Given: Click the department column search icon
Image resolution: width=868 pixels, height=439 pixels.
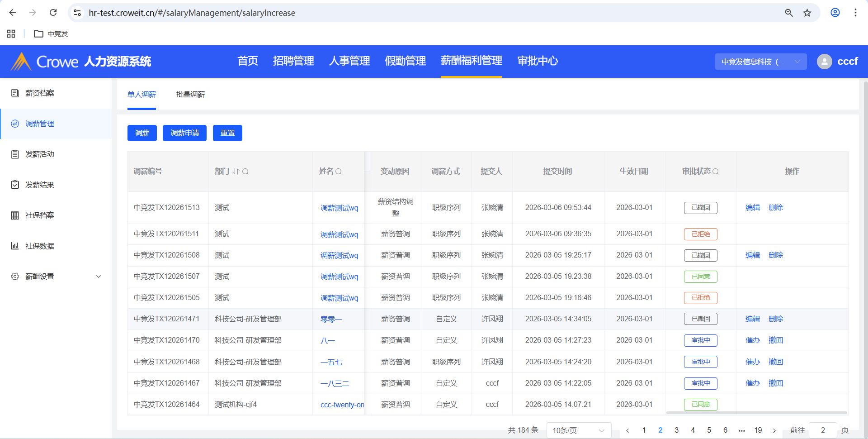Looking at the screenshot, I should (245, 172).
